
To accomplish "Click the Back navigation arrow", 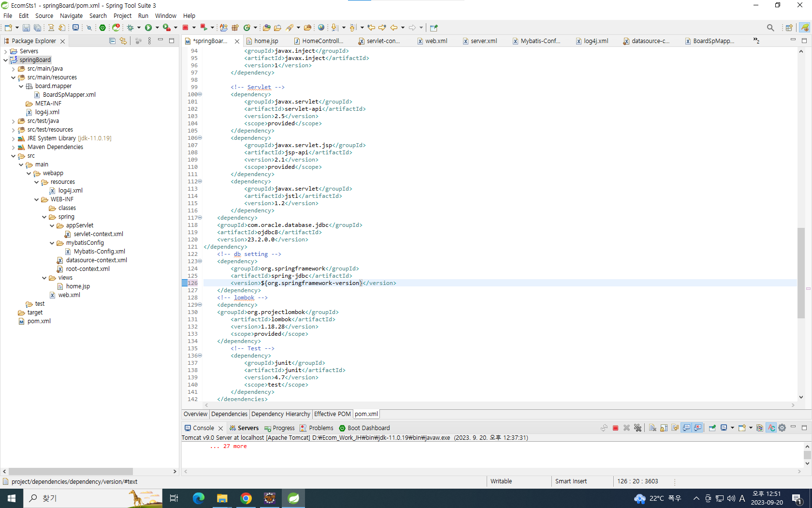I will tap(394, 28).
